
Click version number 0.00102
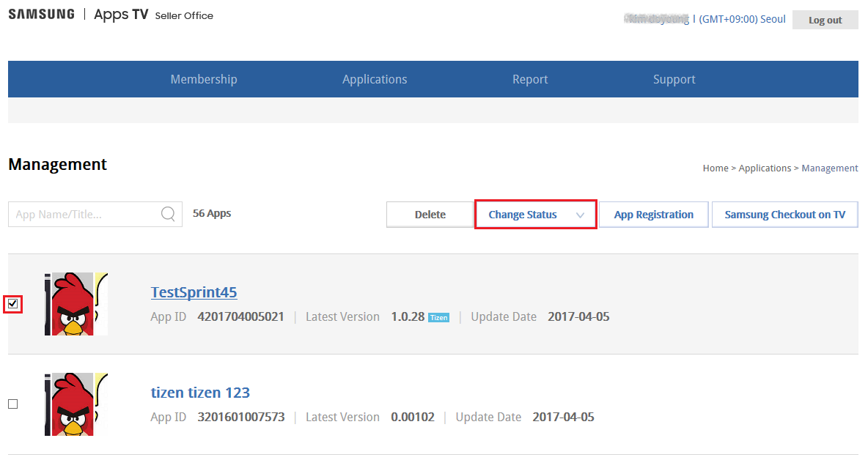click(413, 417)
